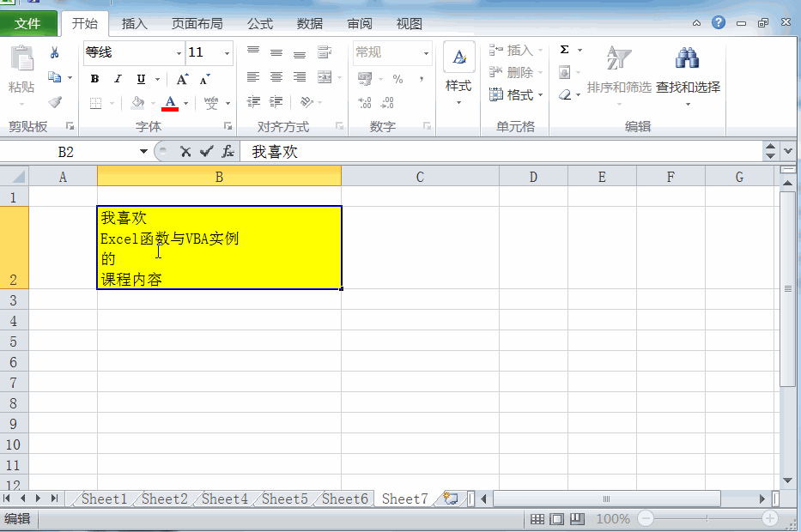The image size is (801, 532).
Task: Expand the font size dropdown
Action: point(227,53)
